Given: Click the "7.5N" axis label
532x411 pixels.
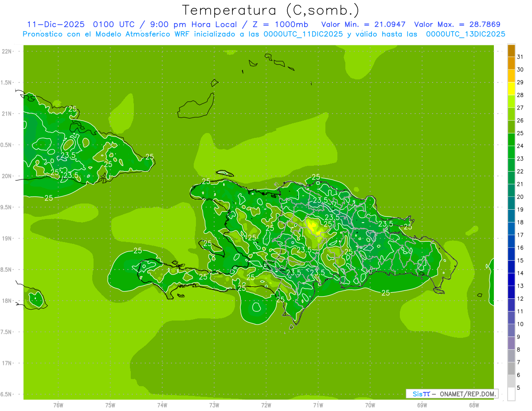Looking at the screenshot, I should coord(7,332).
